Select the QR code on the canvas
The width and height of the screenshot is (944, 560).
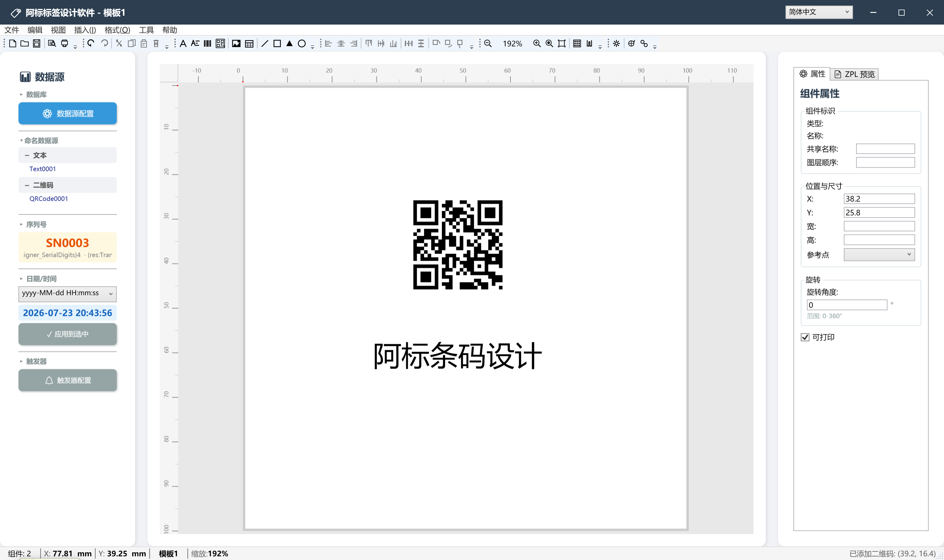458,244
